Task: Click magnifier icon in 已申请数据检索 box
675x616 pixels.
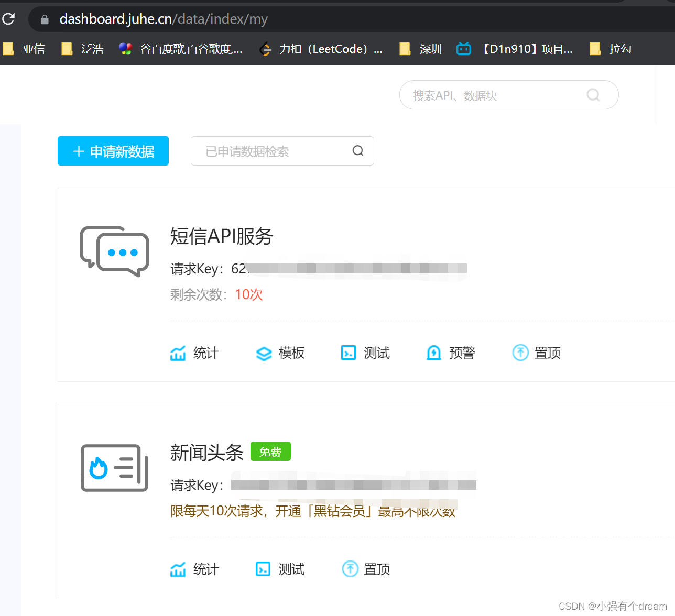Action: (358, 151)
